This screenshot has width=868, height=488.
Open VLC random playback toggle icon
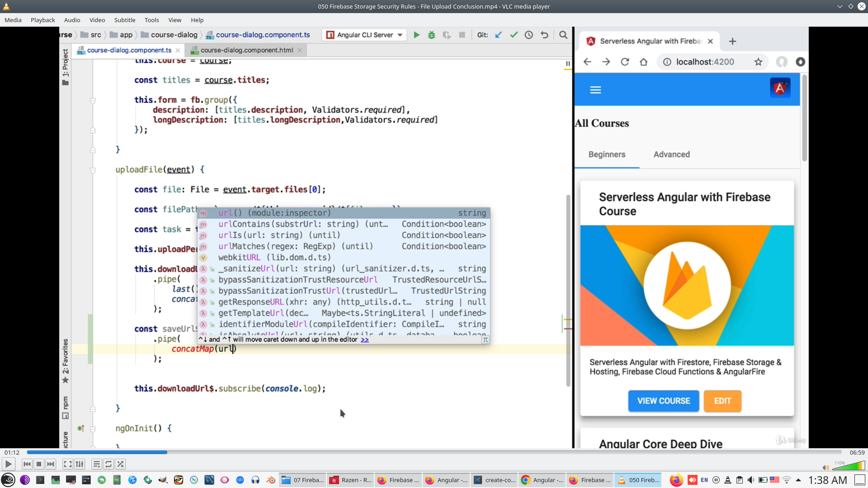[120, 464]
